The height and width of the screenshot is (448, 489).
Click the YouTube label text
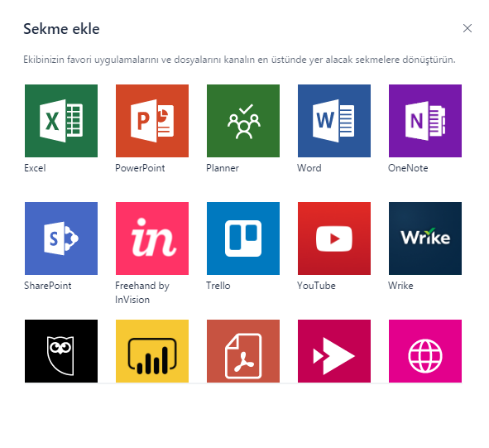[316, 286]
